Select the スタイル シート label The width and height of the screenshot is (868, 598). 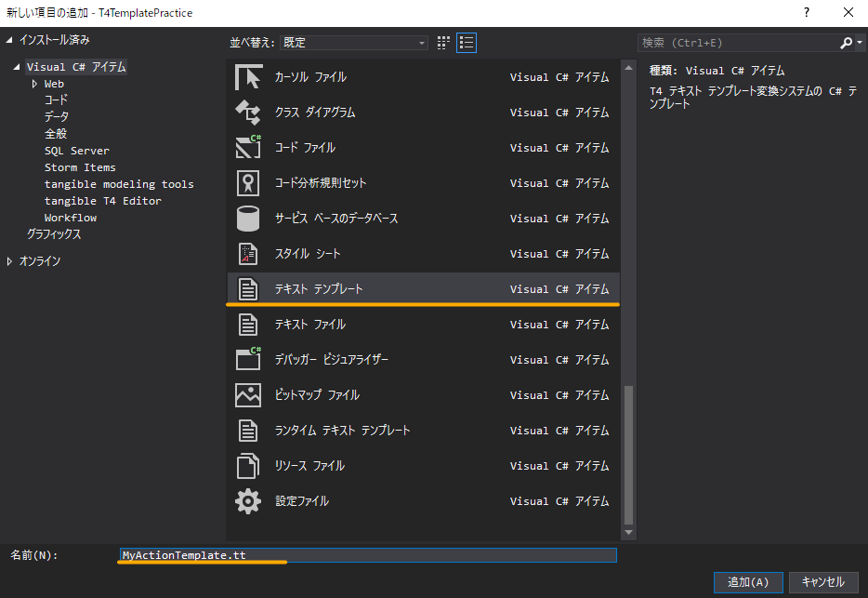(308, 254)
